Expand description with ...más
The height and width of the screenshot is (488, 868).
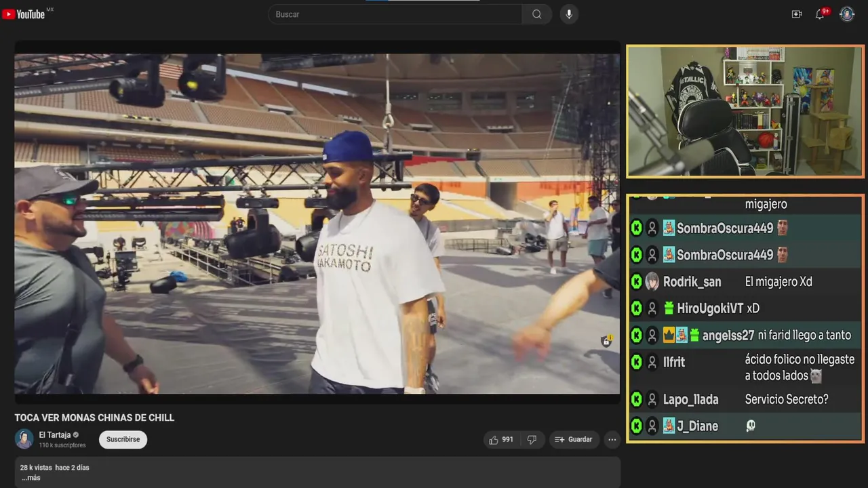point(31,478)
